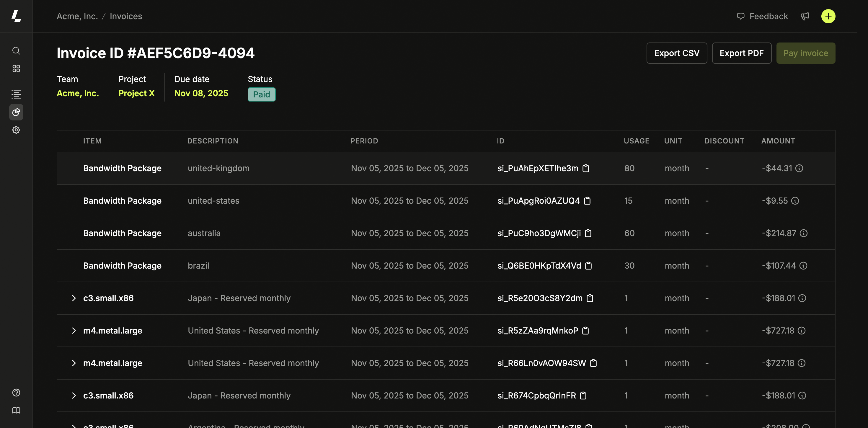Open the billing pie chart icon
868x428 pixels.
[16, 112]
